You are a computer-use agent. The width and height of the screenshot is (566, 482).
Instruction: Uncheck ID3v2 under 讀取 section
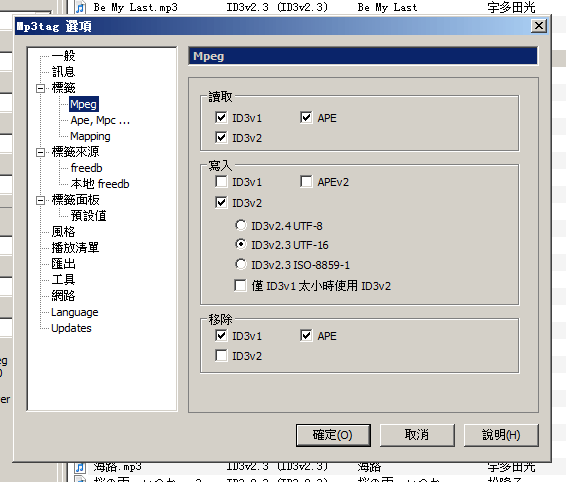[221, 138]
